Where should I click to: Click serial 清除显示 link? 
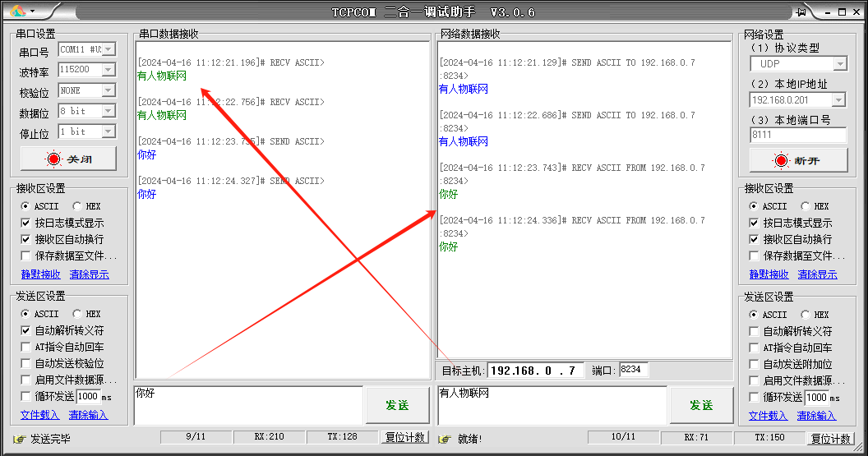point(89,274)
